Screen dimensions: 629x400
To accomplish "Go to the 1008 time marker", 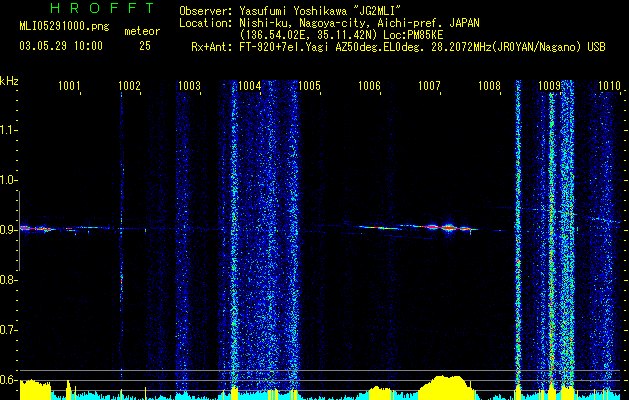I will pyautogui.click(x=489, y=86).
